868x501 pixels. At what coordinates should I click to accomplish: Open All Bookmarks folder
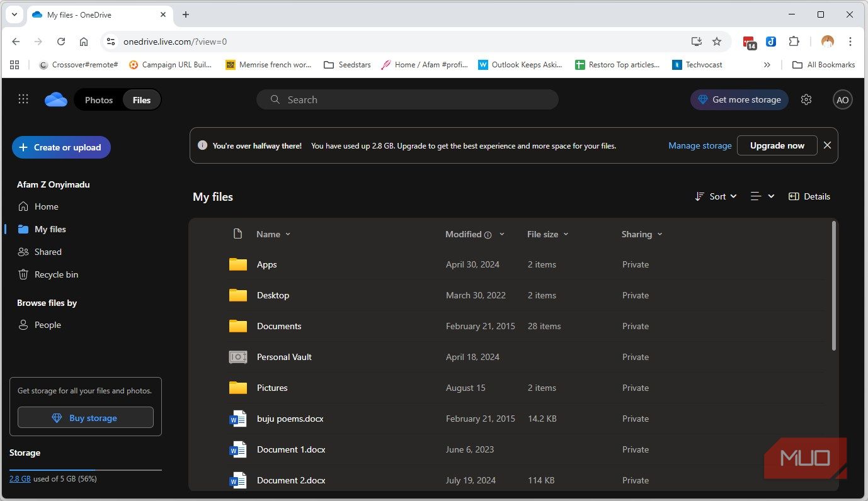click(x=823, y=64)
